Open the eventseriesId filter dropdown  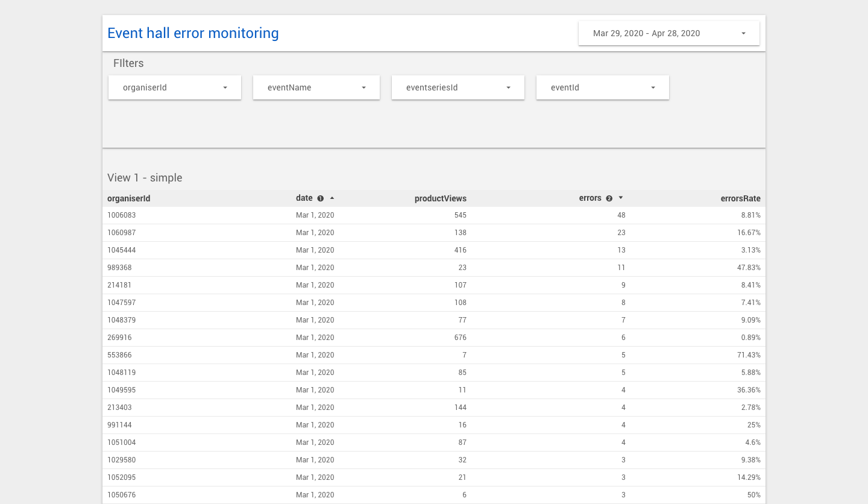click(458, 87)
